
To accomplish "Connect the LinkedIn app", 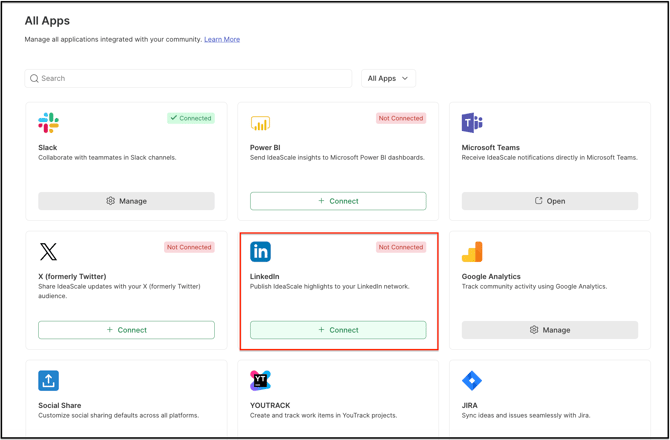I will [338, 330].
